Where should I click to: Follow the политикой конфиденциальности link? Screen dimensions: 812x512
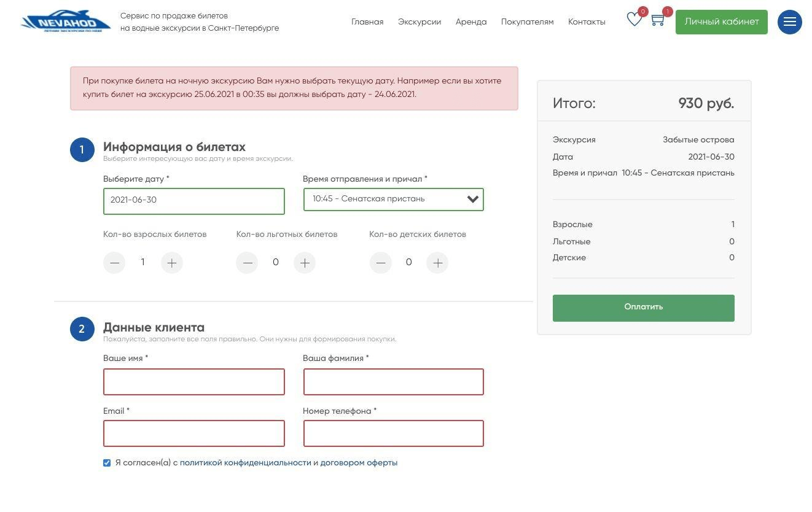(x=245, y=463)
